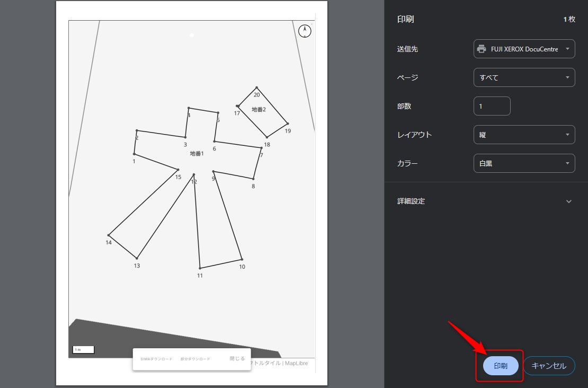The width and height of the screenshot is (588, 388).
Task: Open the ページ dropdown showing すべて
Action: point(523,77)
